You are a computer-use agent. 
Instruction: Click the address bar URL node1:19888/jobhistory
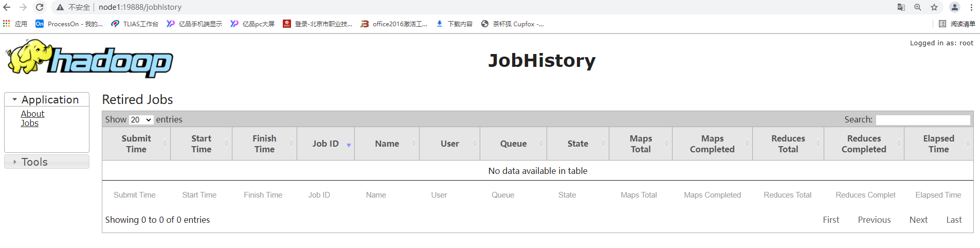140,7
